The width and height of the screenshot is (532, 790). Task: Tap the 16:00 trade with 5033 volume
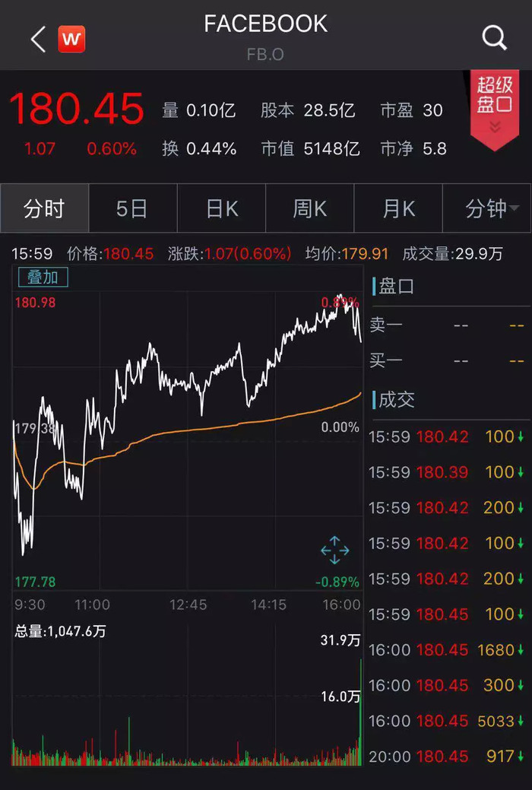pyautogui.click(x=448, y=721)
